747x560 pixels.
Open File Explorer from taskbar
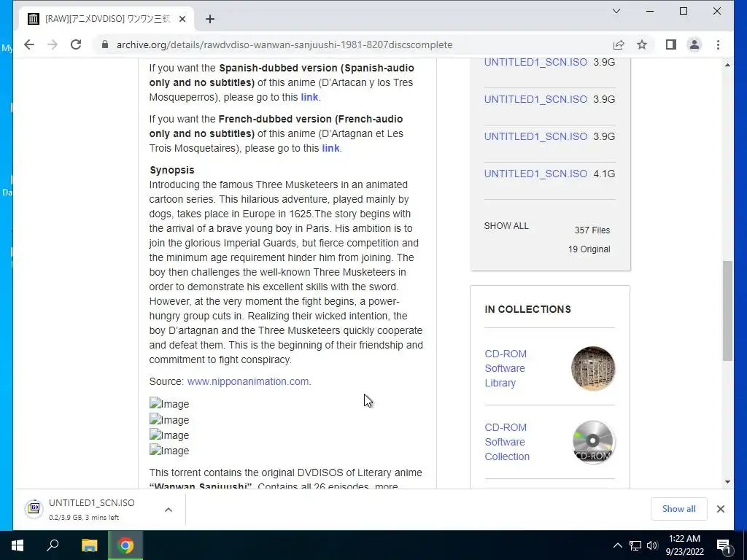pyautogui.click(x=89, y=545)
